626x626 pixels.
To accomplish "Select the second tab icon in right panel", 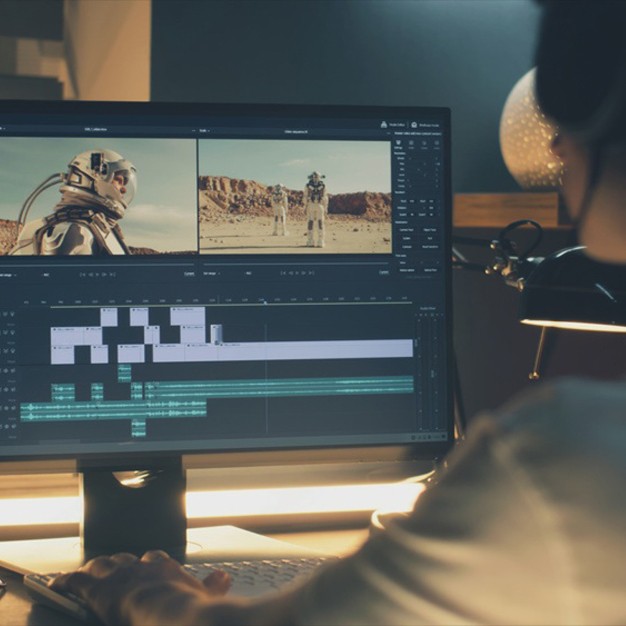I will pyautogui.click(x=411, y=144).
